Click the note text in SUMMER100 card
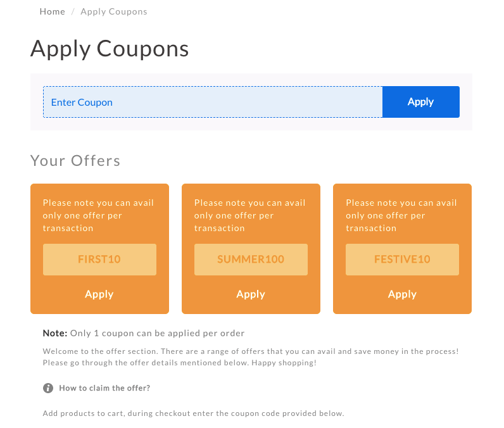The height and width of the screenshot is (428, 504). (249, 215)
